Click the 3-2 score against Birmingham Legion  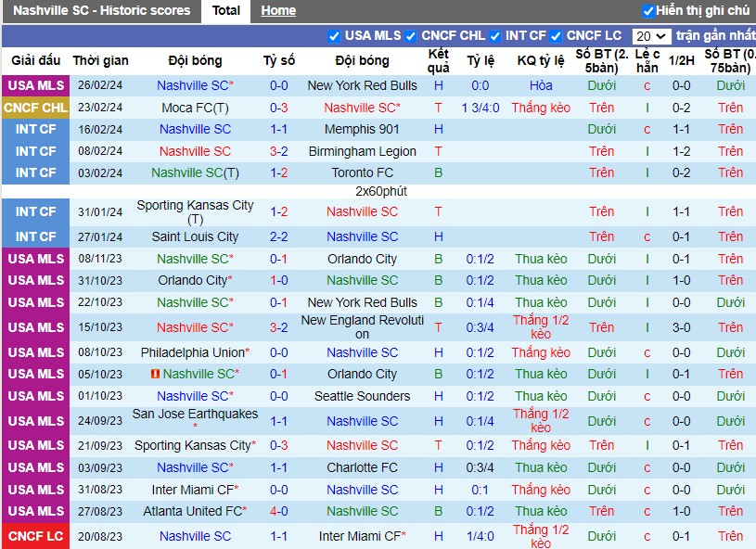tap(278, 151)
